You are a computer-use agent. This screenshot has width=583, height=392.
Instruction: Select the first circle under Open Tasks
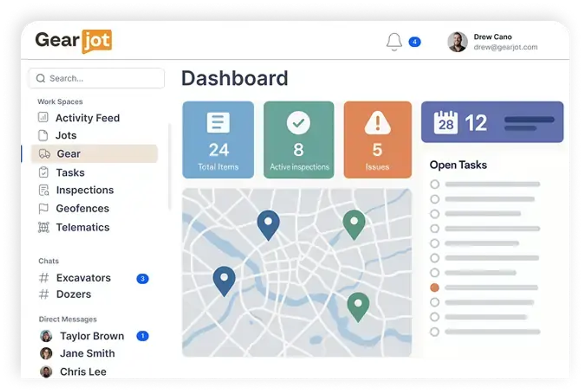tap(434, 184)
